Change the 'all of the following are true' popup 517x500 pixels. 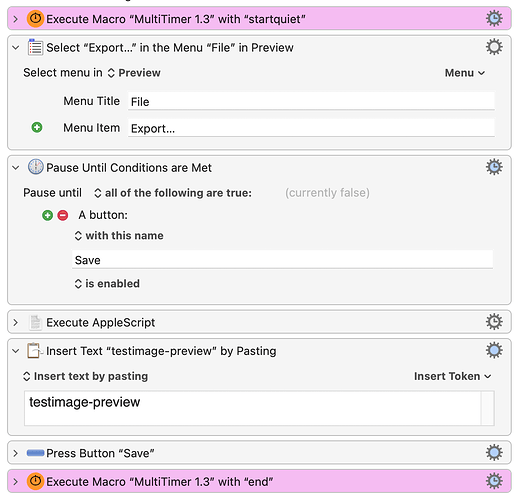(x=173, y=193)
